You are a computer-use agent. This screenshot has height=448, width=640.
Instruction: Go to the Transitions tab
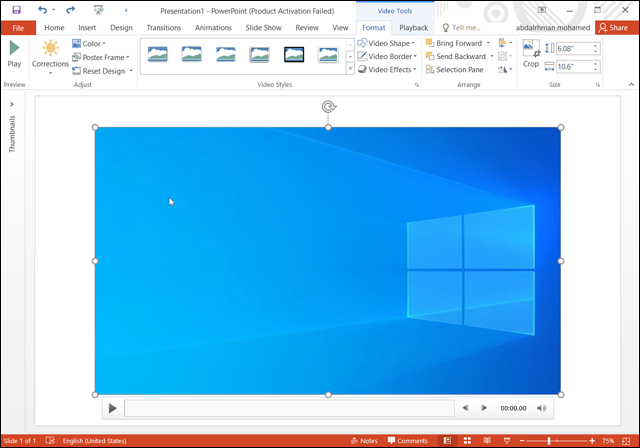164,28
